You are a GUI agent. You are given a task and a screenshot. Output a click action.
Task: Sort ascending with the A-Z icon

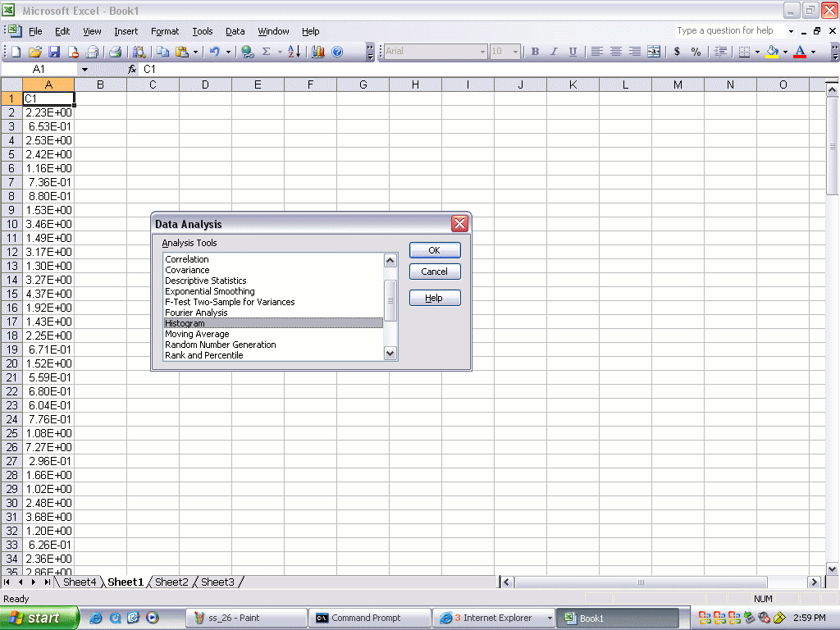(294, 52)
